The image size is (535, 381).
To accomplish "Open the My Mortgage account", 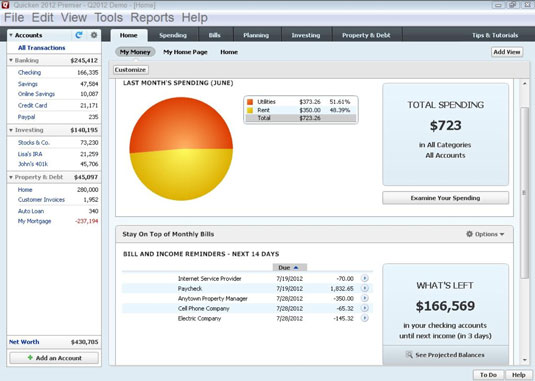I will click(x=34, y=221).
